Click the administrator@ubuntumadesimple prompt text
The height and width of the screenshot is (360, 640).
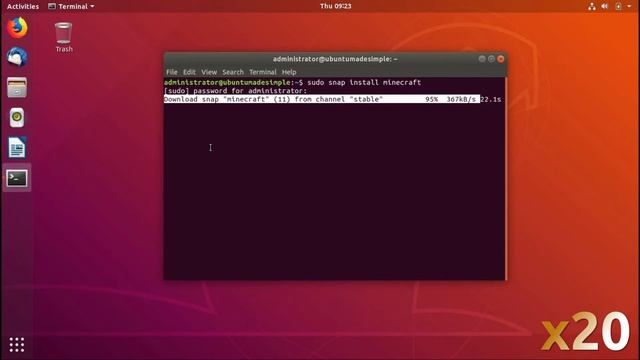click(x=227, y=82)
